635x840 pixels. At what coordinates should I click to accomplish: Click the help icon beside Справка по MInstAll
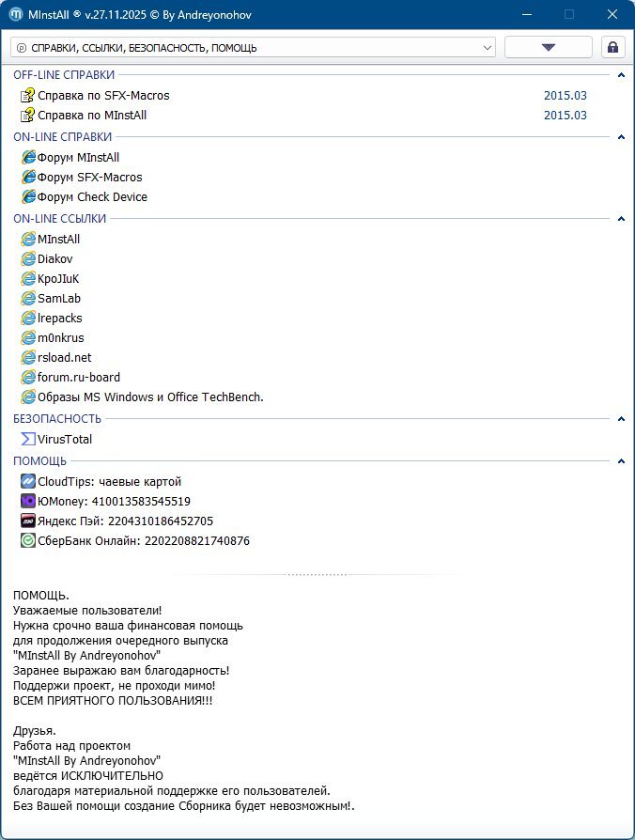(x=27, y=115)
